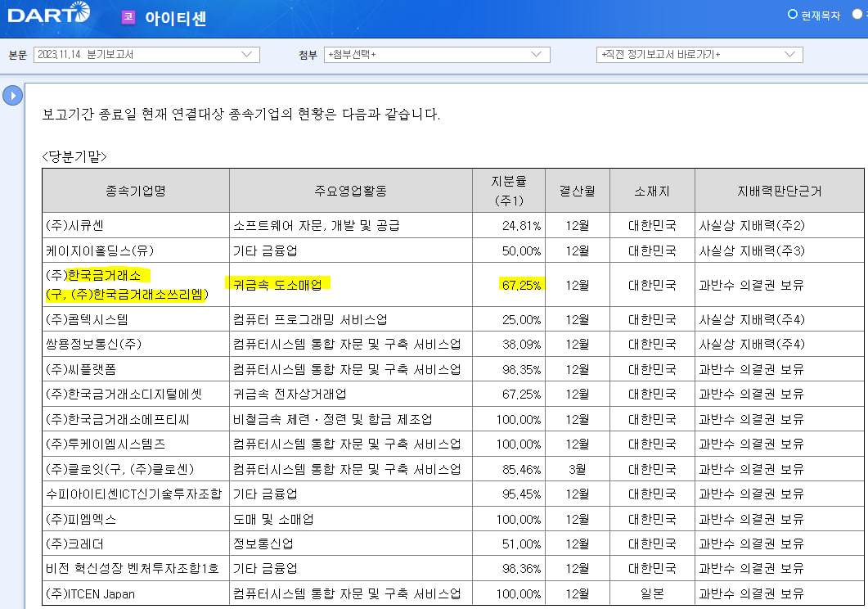This screenshot has width=868, height=609.
Task: Expand the 직전 정기보고서 바로가기 dropdown
Action: pyautogui.click(x=699, y=55)
